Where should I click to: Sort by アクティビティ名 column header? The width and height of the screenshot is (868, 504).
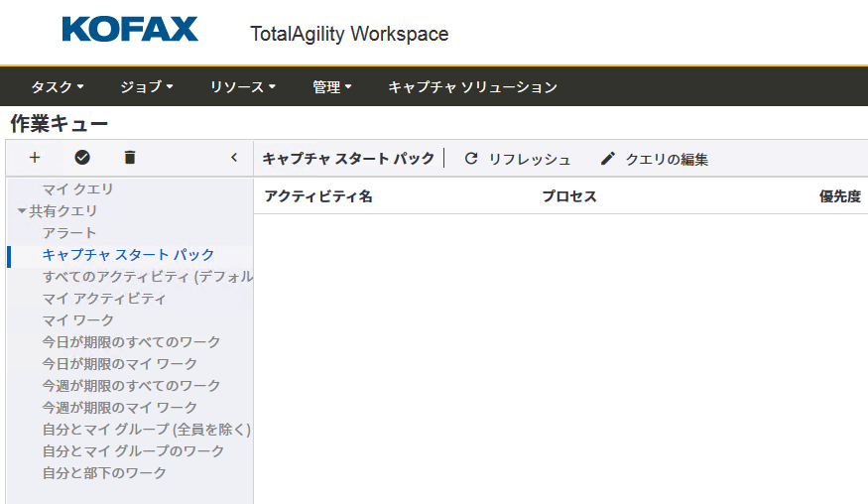(318, 196)
